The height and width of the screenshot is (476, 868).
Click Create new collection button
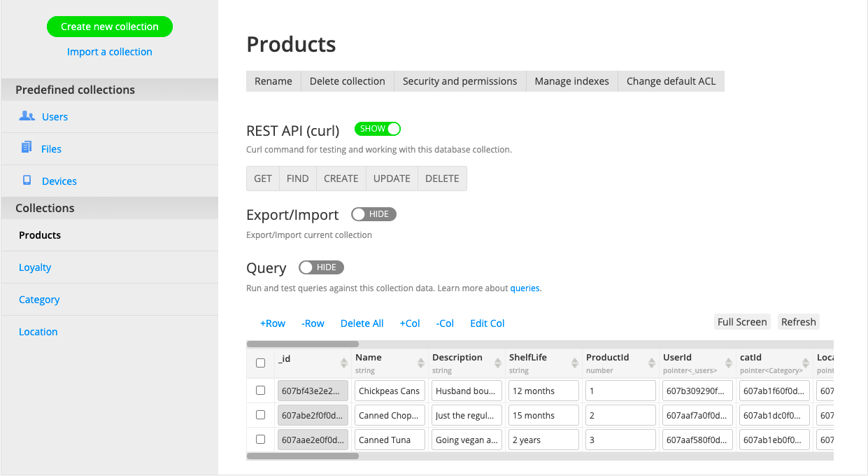110,27
